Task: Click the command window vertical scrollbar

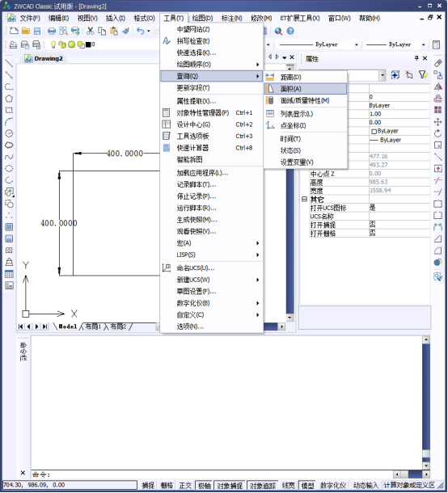Action: (x=426, y=402)
